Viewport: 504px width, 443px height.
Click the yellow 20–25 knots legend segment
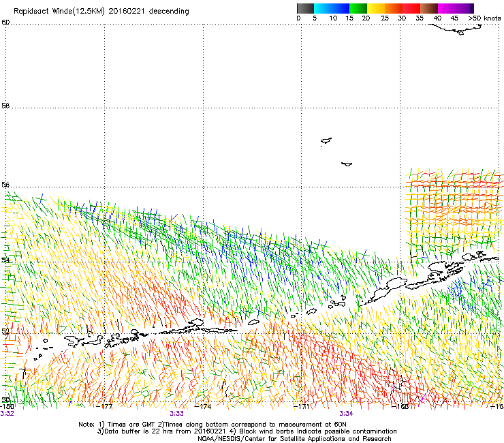[x=376, y=8]
